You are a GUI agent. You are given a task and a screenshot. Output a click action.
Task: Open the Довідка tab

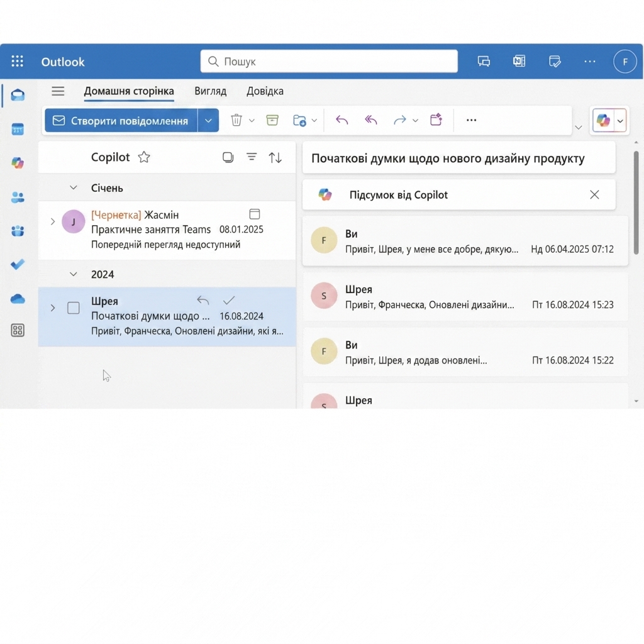tap(265, 91)
